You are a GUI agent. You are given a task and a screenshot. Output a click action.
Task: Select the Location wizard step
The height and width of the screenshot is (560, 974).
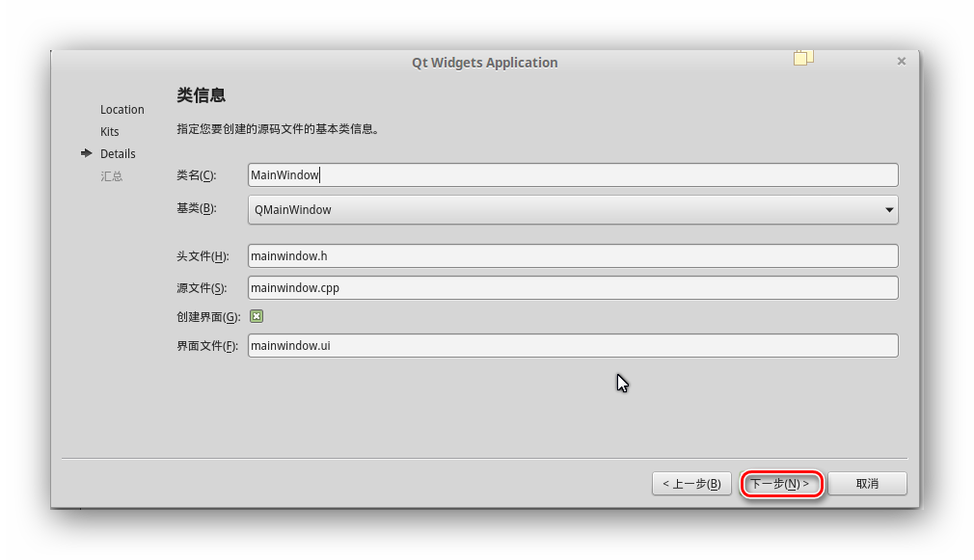122,109
